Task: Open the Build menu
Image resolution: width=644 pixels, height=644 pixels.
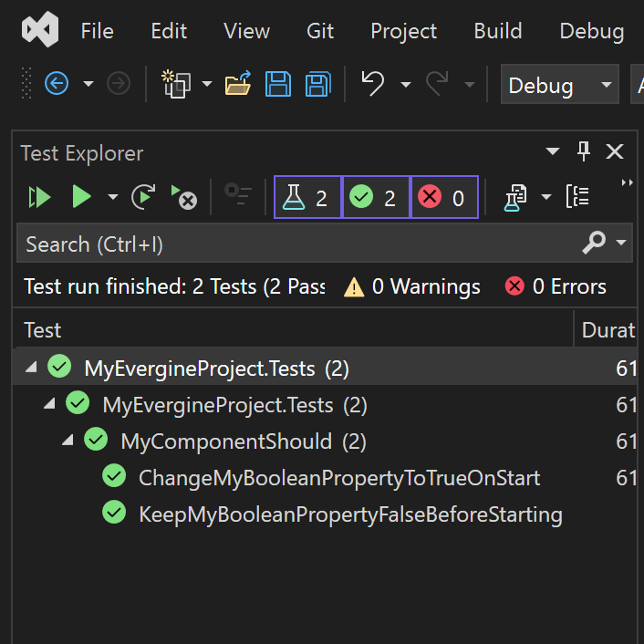Action: click(x=498, y=31)
